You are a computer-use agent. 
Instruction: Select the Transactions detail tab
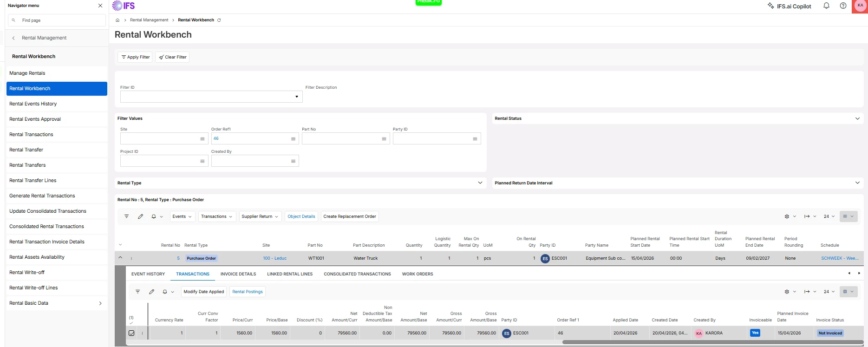click(x=193, y=274)
